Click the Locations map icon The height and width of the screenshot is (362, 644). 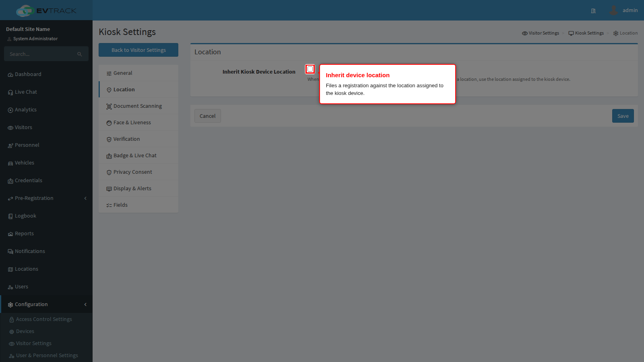coord(10,269)
